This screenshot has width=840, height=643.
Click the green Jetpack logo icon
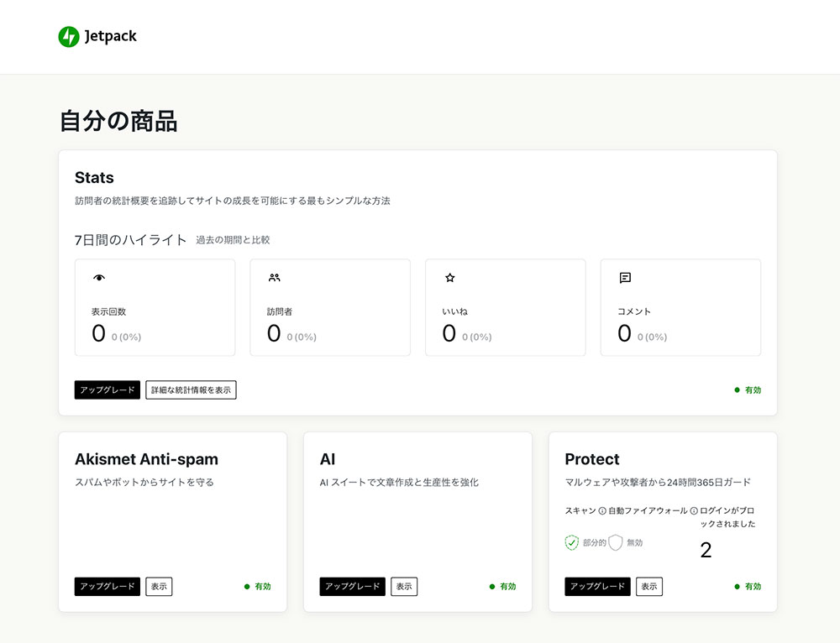click(69, 36)
